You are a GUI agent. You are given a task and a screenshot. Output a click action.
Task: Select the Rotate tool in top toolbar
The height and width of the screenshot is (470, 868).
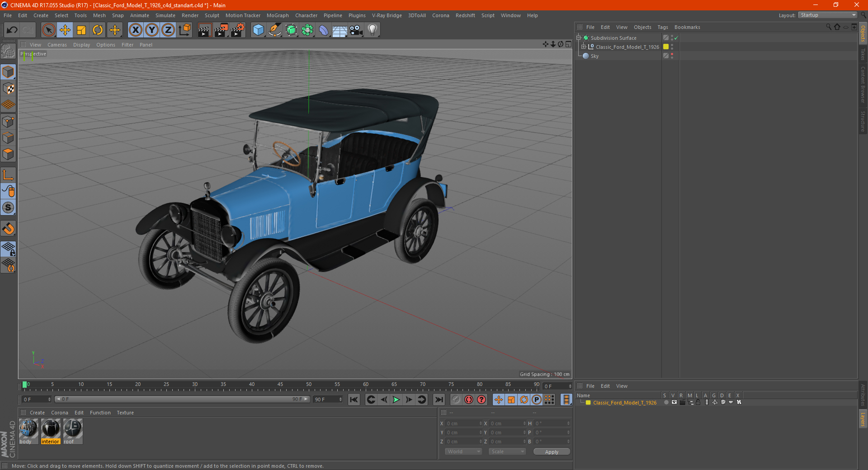(98, 30)
